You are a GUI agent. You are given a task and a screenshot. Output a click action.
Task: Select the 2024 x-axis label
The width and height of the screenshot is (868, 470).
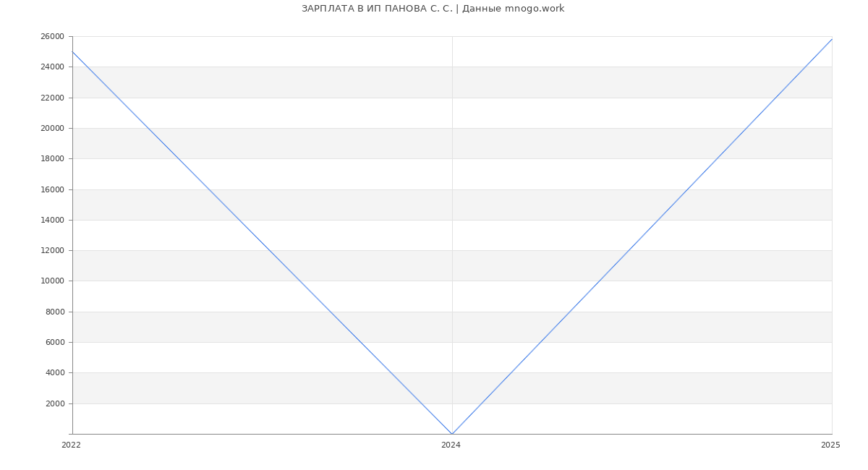point(451,445)
